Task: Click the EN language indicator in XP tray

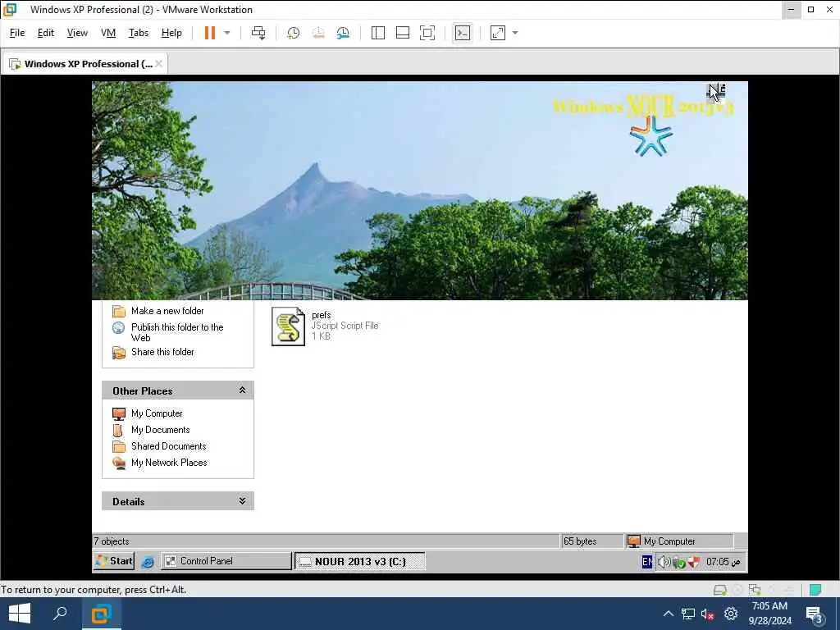Action: 646,561
